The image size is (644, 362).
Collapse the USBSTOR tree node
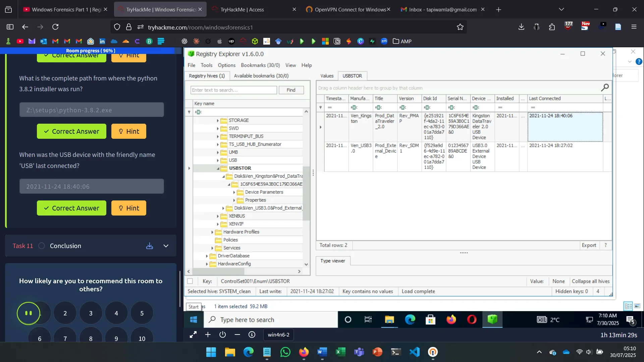(x=218, y=168)
